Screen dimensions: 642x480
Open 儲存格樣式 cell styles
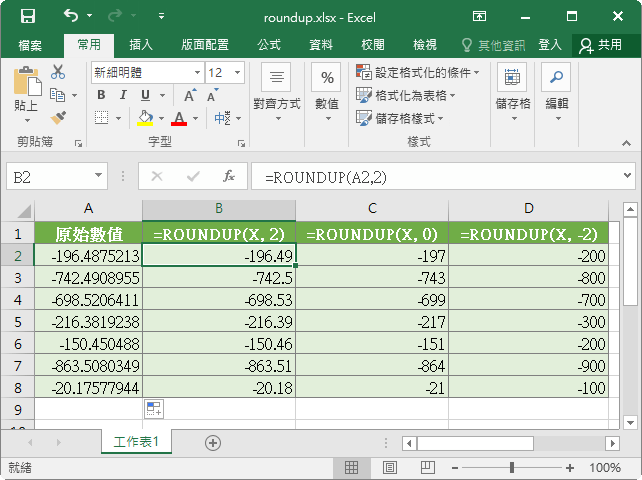[x=400, y=118]
